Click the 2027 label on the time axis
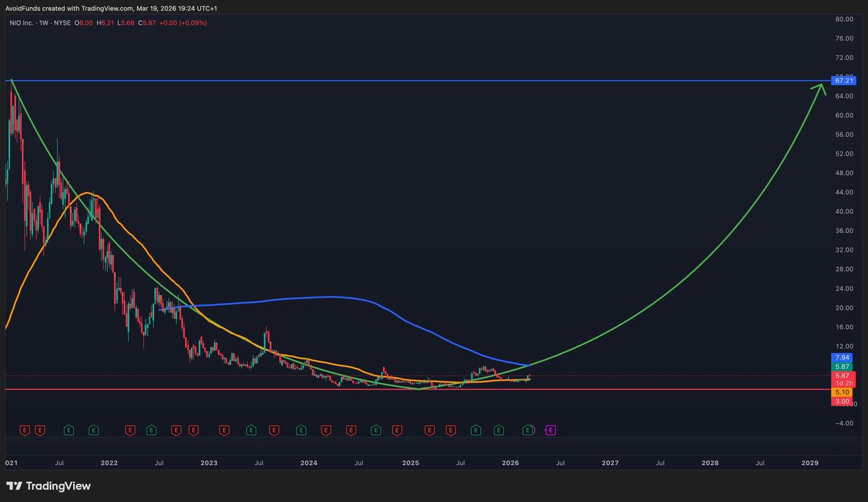This screenshot has width=868, height=502. pos(610,463)
